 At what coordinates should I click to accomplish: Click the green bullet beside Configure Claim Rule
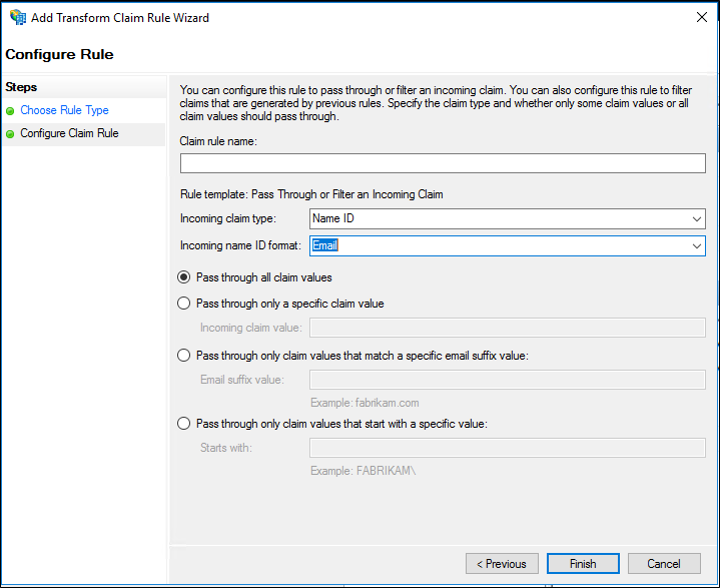10,134
